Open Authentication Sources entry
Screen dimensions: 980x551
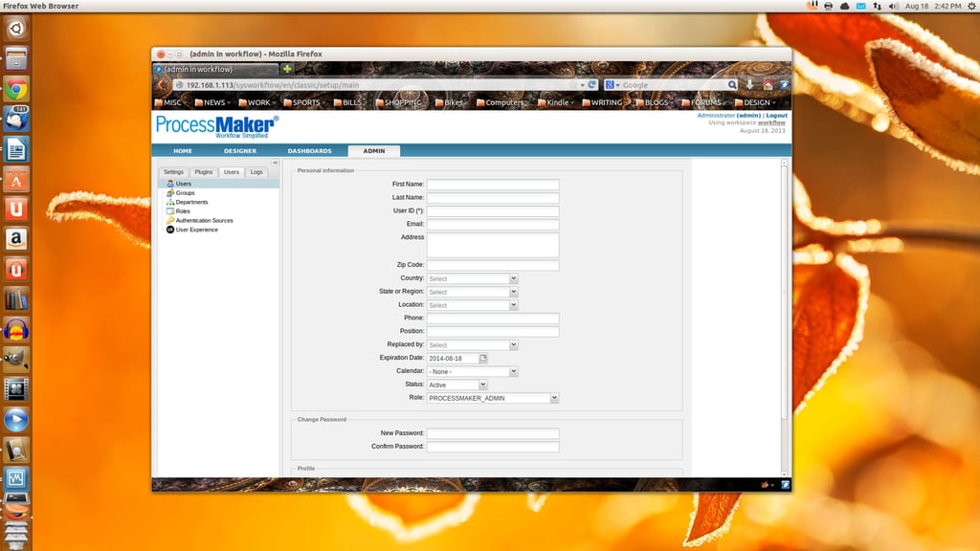204,221
